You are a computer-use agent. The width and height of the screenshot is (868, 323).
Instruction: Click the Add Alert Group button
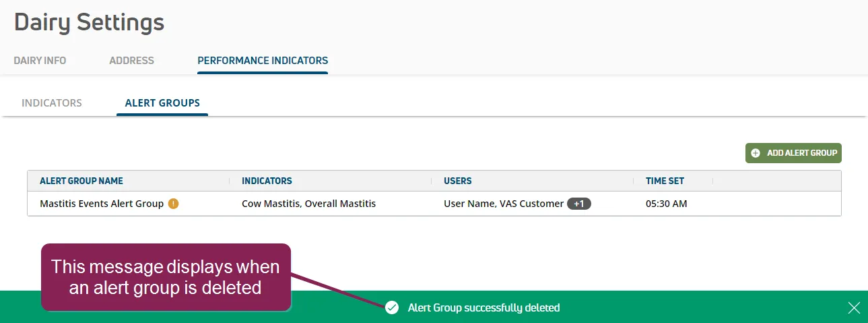pyautogui.click(x=793, y=153)
